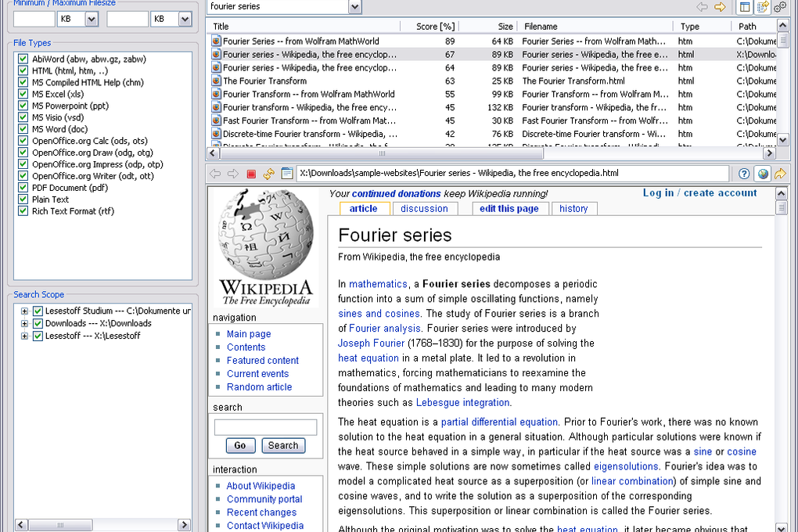
Task: Open the history tab
Action: pyautogui.click(x=573, y=209)
